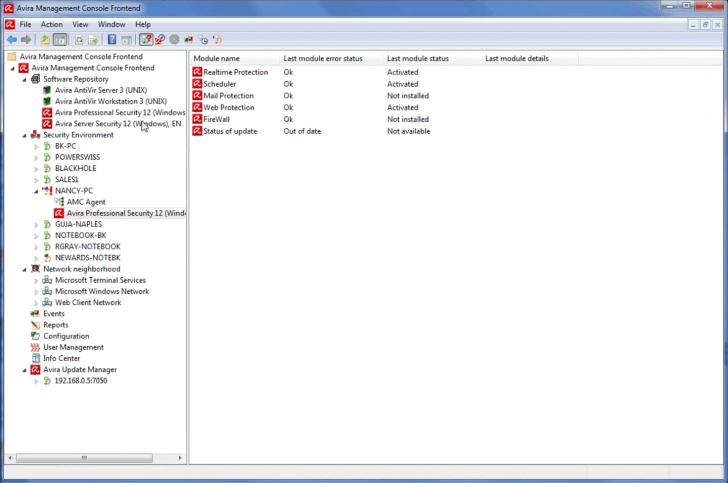Click the Configuration icon in the tree
Image resolution: width=728 pixels, height=483 pixels.
[35, 336]
